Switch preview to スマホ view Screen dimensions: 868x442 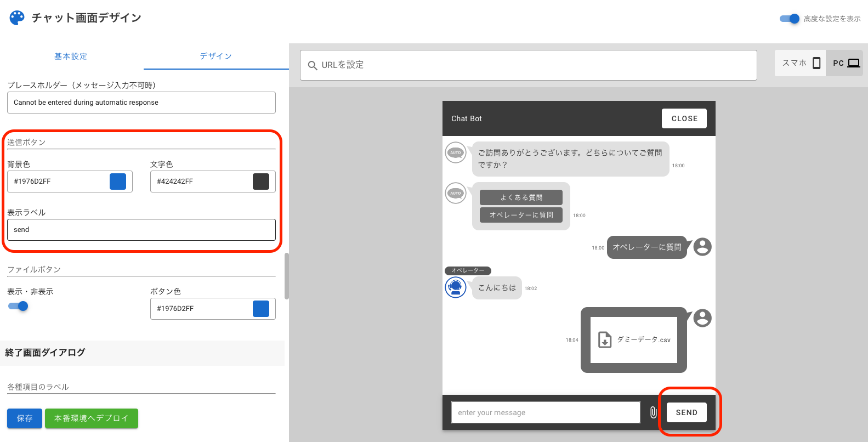pos(801,63)
